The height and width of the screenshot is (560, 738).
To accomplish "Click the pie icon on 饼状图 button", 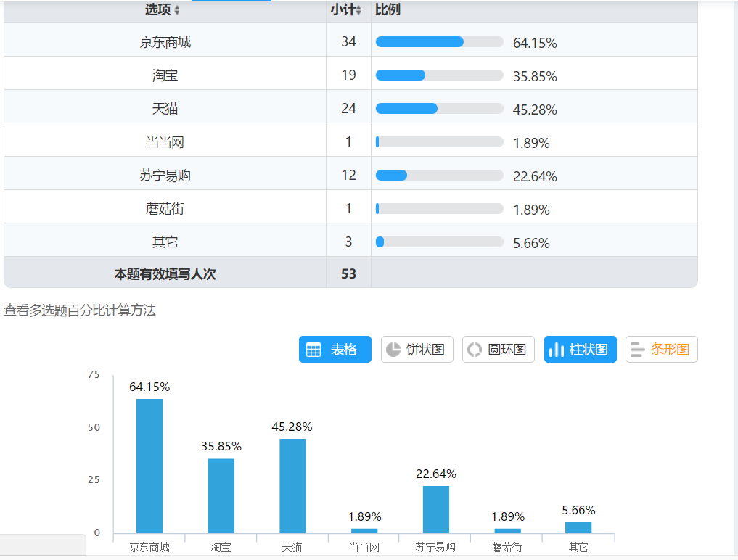I will tap(393, 350).
